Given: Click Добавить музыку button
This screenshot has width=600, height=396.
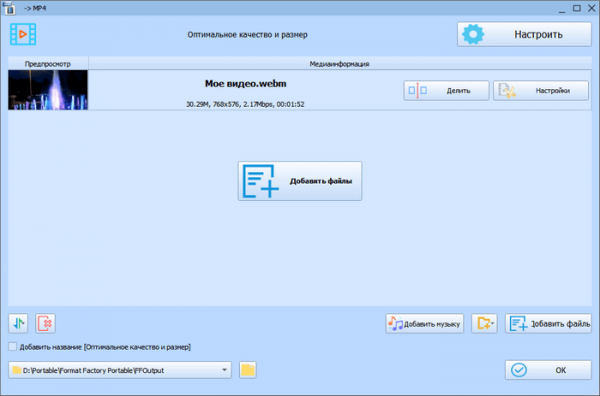Looking at the screenshot, I should [424, 324].
